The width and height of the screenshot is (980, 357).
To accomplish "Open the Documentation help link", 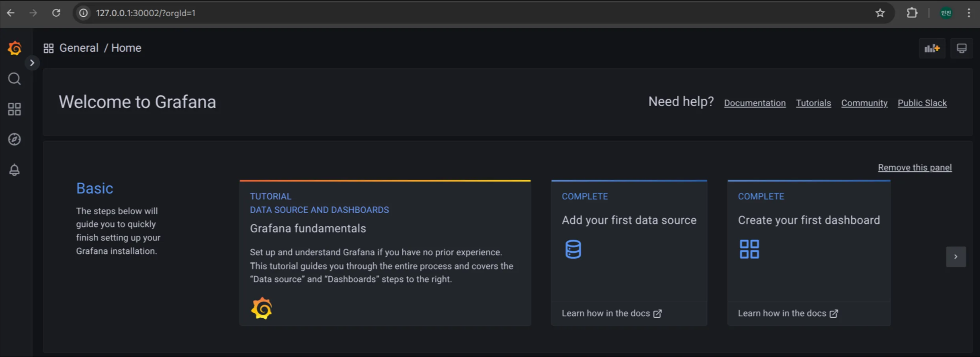I will pyautogui.click(x=755, y=103).
